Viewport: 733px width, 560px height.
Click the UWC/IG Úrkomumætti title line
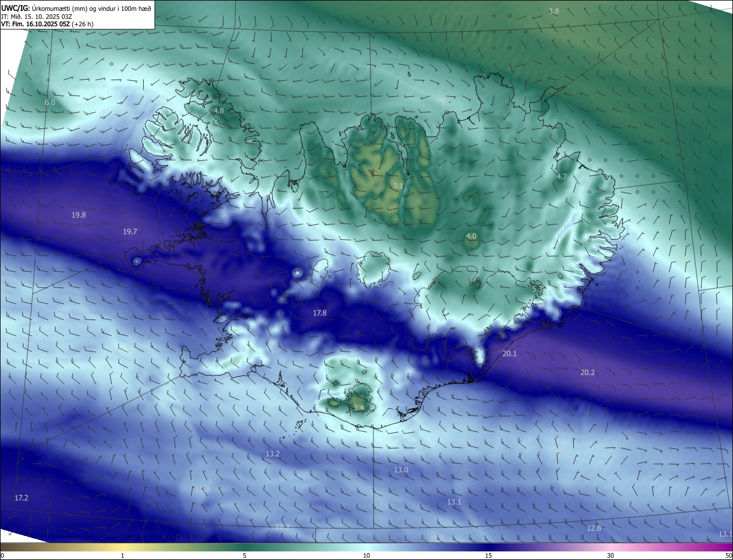[76, 8]
